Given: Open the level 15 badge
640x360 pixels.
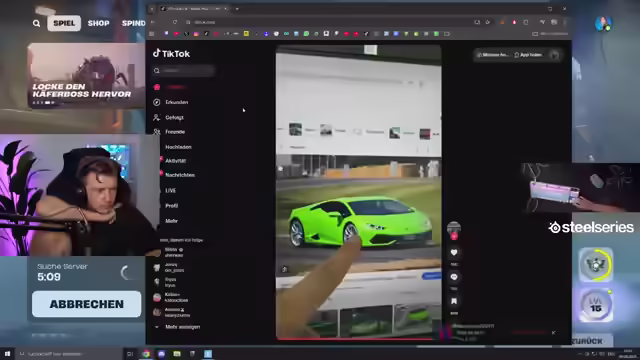Looking at the screenshot, I should (x=596, y=305).
